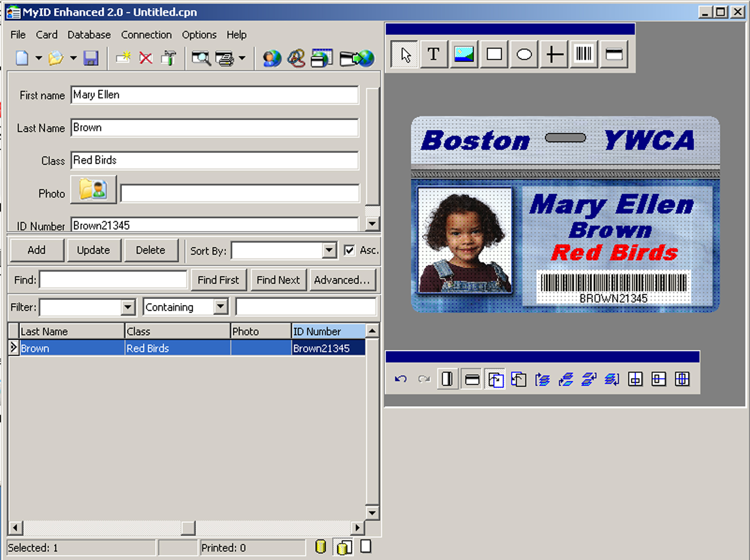This screenshot has height=560, width=750.
Task: Select the Barcode tool
Action: coord(584,54)
